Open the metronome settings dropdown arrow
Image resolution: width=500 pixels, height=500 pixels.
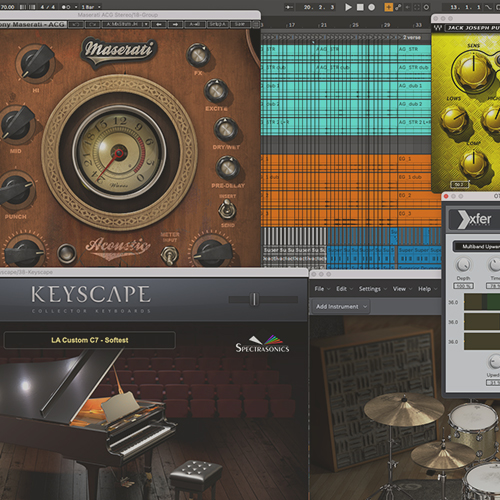click(x=76, y=7)
